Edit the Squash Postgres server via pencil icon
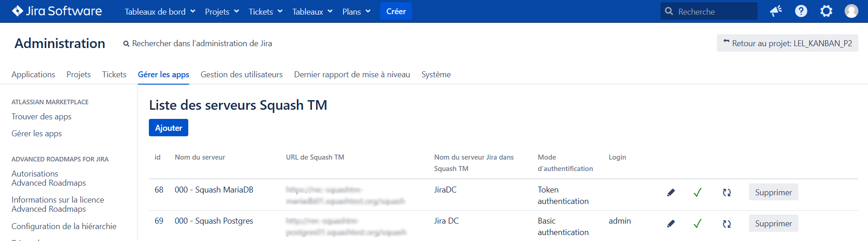This screenshot has height=241, width=868. click(x=671, y=224)
